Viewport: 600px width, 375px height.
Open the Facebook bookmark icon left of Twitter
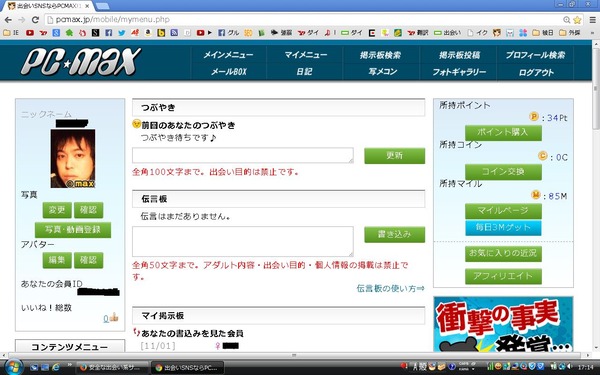click(x=109, y=33)
